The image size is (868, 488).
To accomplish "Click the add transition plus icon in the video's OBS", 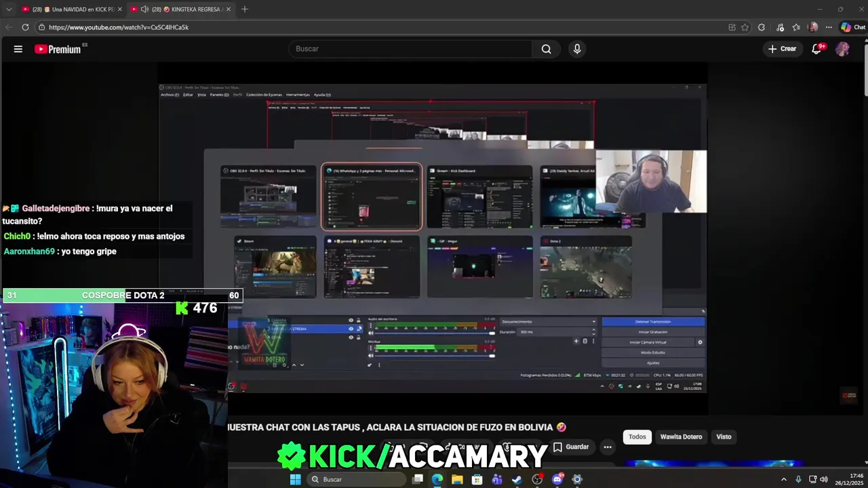I will pos(576,341).
